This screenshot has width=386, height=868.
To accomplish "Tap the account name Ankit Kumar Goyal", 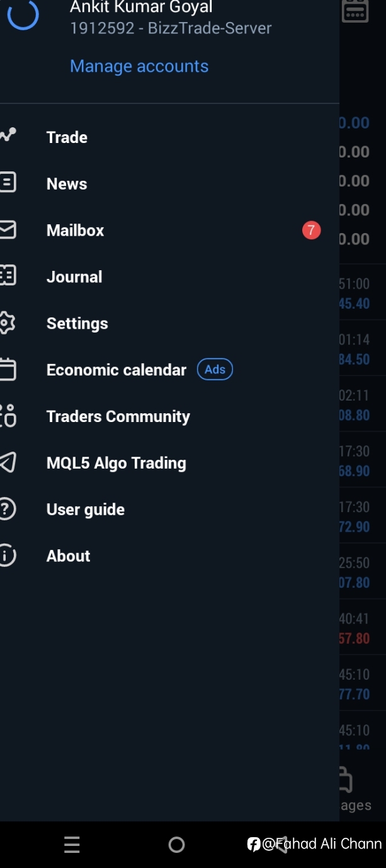I will coord(141,8).
